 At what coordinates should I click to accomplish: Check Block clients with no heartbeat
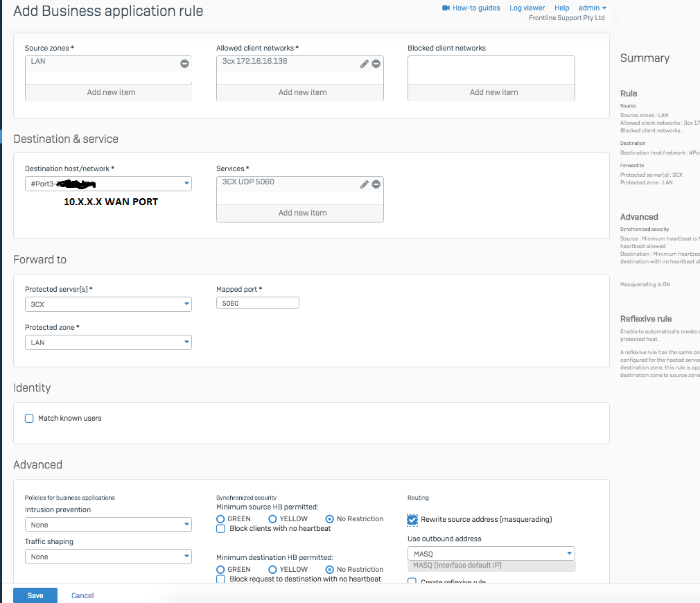click(221, 529)
